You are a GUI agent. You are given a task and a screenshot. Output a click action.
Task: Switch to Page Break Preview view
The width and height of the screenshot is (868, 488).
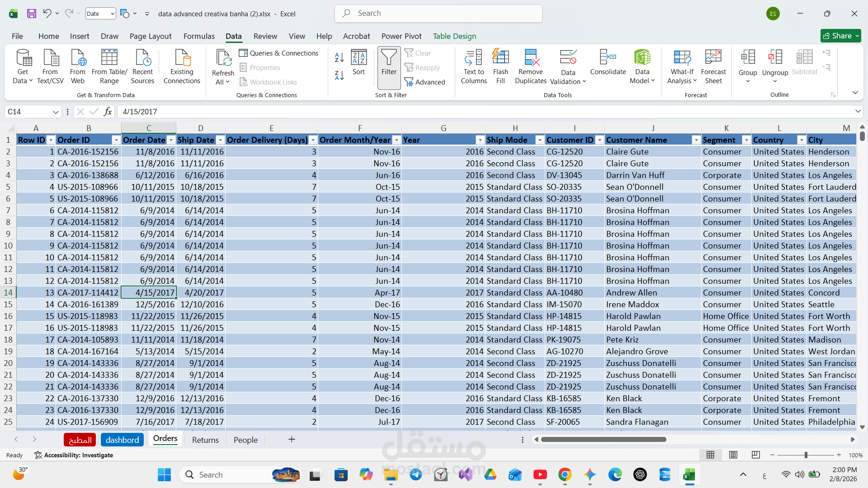[x=755, y=455]
